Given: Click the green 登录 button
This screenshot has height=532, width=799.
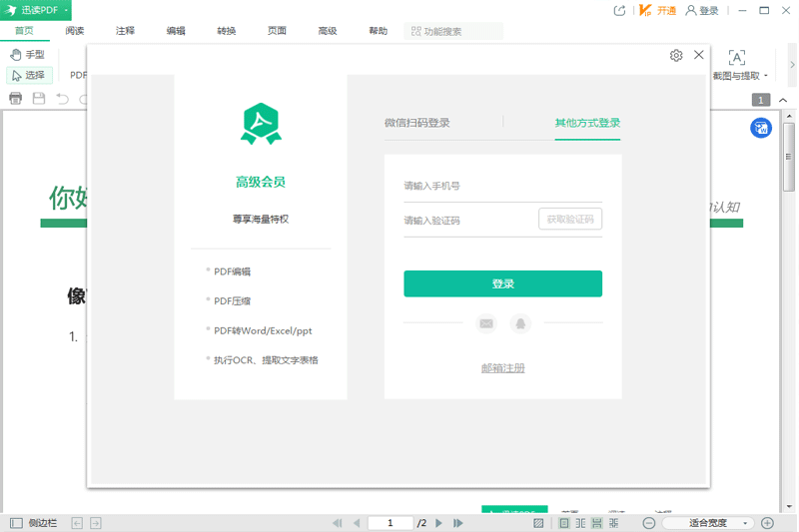Looking at the screenshot, I should [502, 283].
